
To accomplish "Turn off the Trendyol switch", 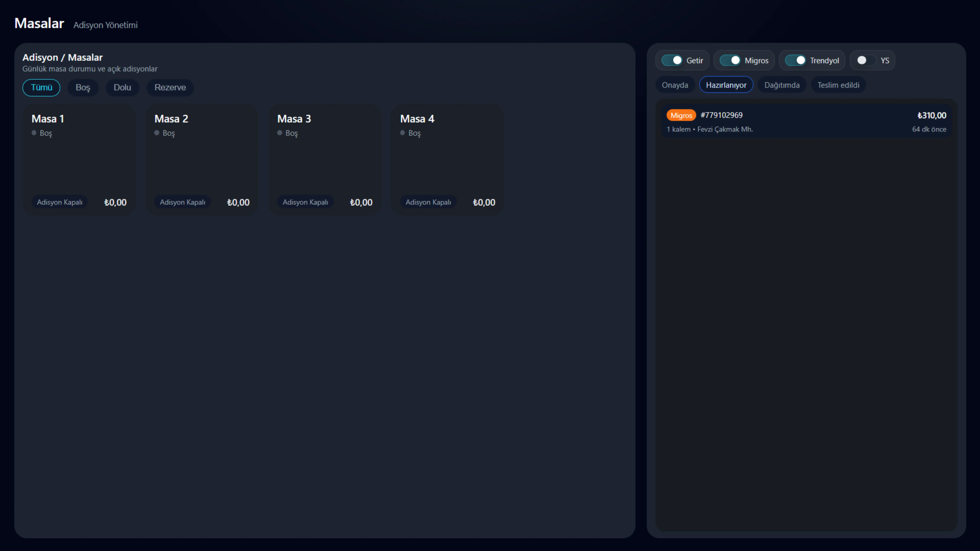I will tap(795, 60).
